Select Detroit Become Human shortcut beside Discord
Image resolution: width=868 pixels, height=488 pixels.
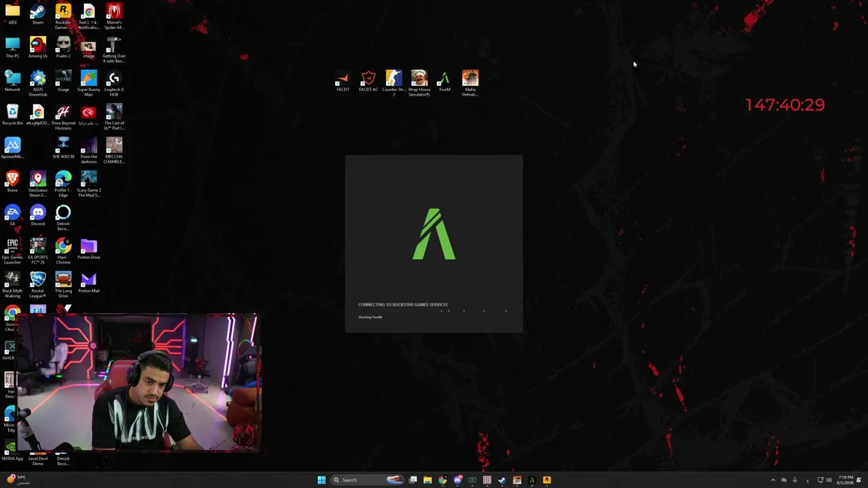(63, 218)
